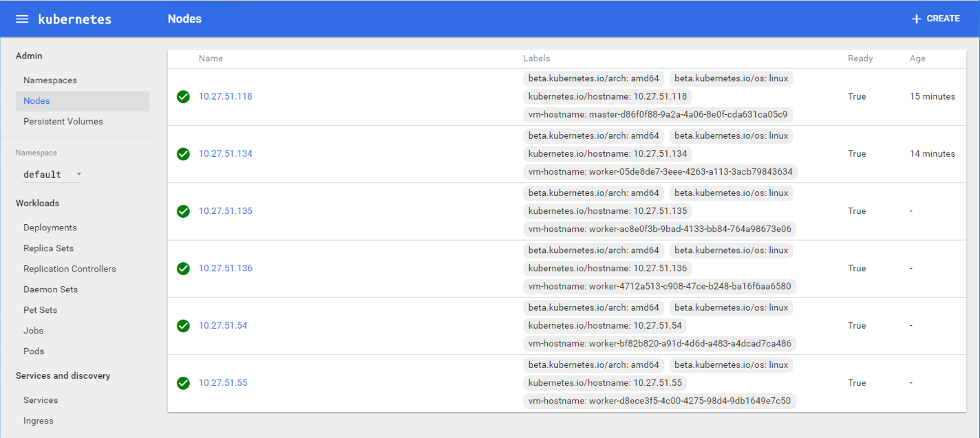The width and height of the screenshot is (980, 438).
Task: Click the plus icon beside CREATE
Action: (916, 19)
